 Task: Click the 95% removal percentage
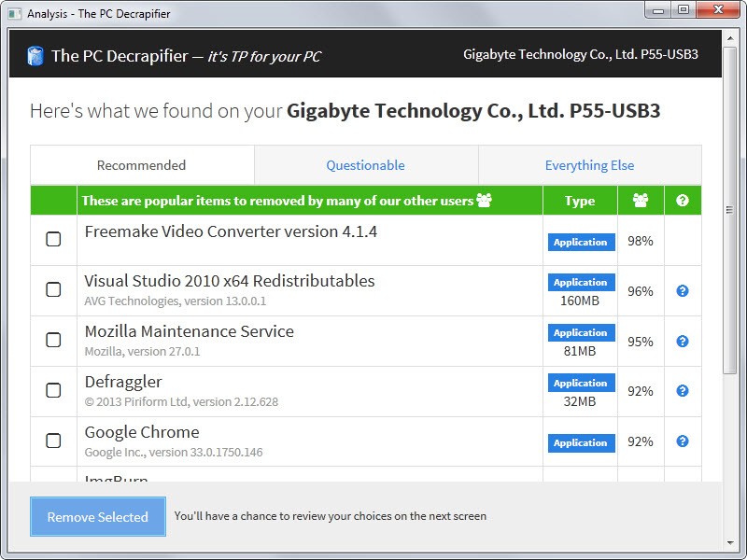click(641, 342)
